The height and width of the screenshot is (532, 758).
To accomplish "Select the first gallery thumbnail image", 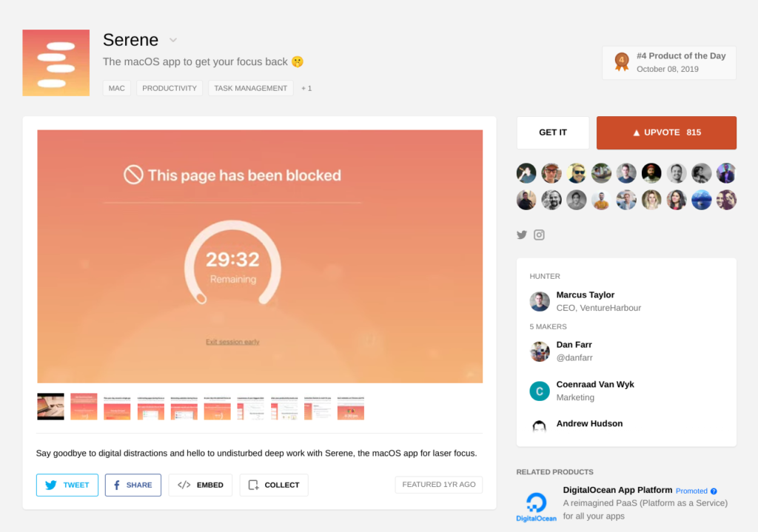I will click(x=51, y=406).
